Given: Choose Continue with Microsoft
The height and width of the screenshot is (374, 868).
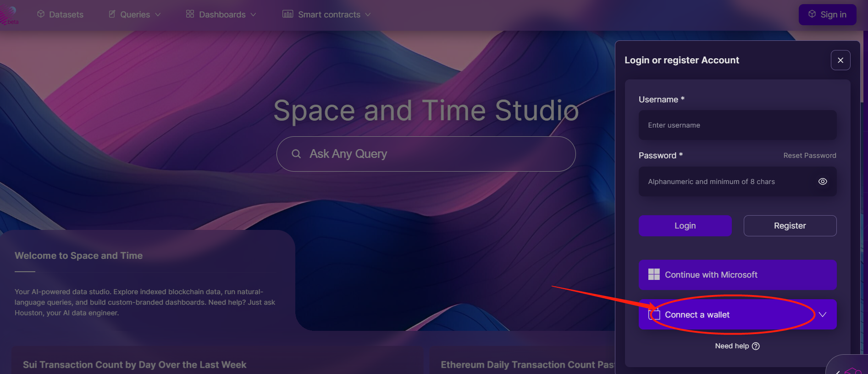Looking at the screenshot, I should click(x=737, y=274).
